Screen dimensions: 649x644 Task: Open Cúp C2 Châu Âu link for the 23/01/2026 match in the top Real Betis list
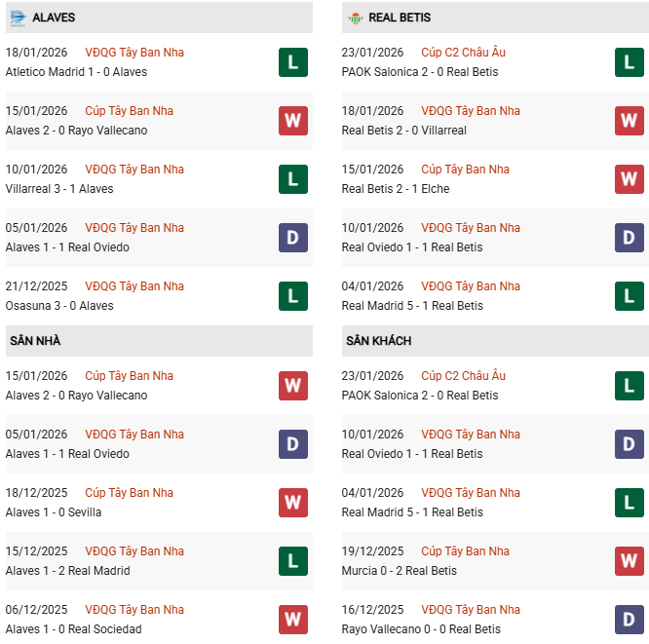tap(463, 53)
